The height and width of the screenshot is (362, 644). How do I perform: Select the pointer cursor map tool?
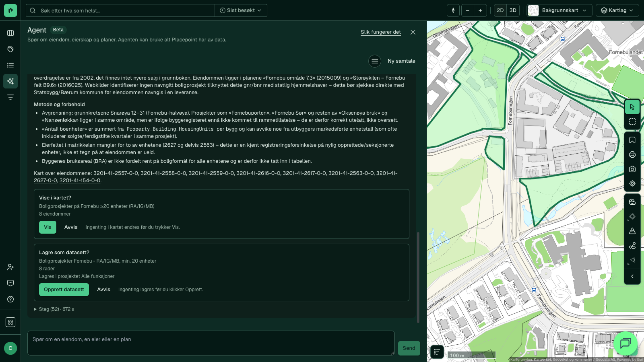632,107
